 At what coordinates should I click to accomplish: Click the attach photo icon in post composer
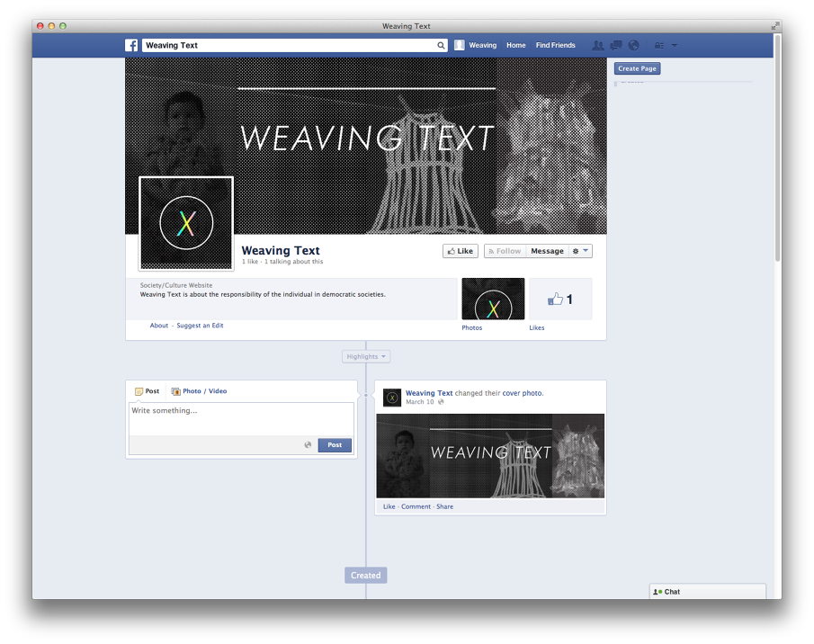coord(308,444)
